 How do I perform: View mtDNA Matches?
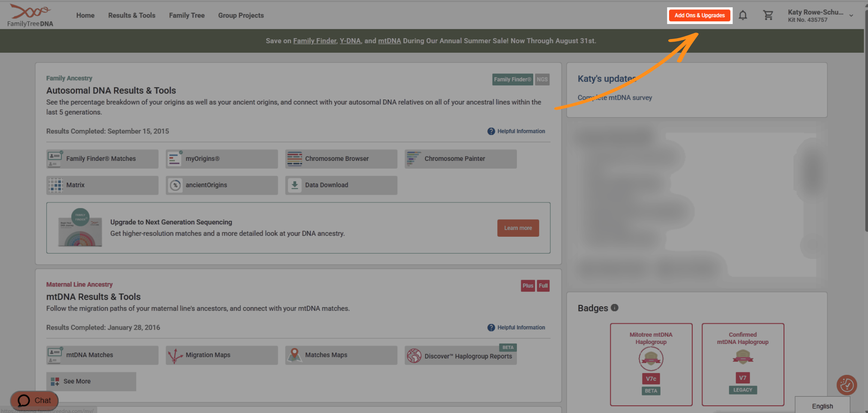[x=102, y=355]
